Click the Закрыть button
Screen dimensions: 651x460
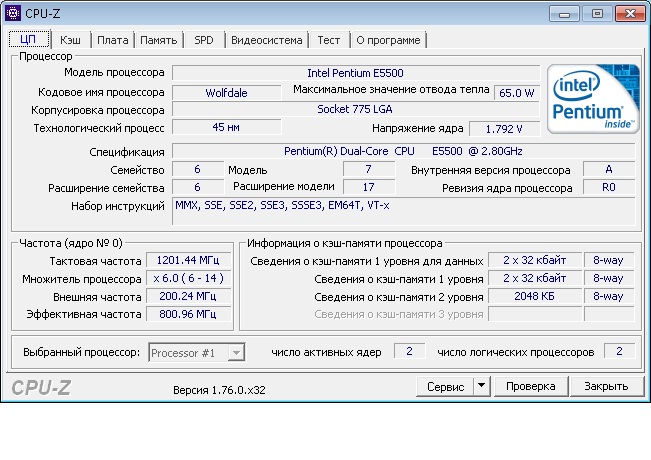coord(606,387)
